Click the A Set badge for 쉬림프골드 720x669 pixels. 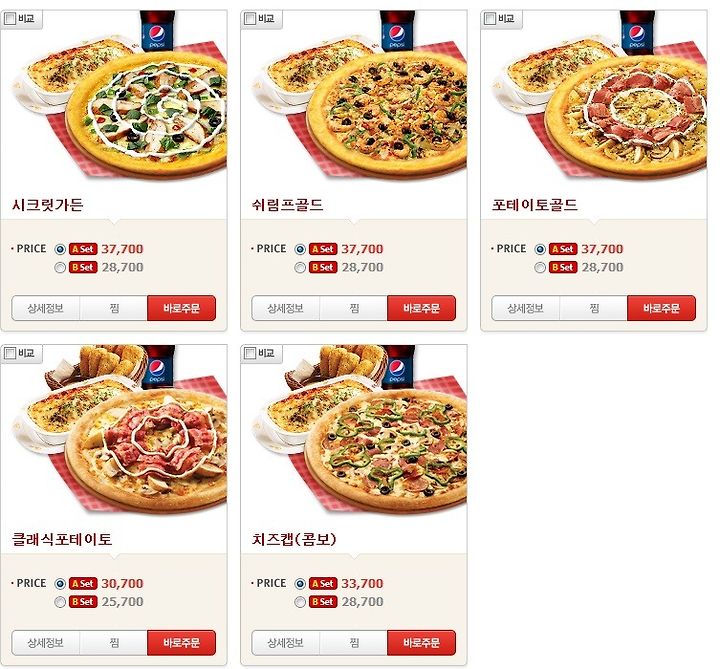(323, 249)
